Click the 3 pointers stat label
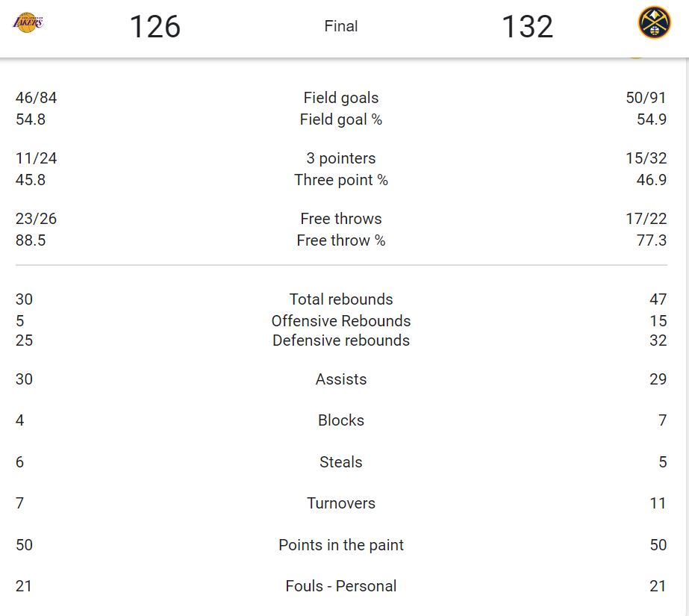689x616 pixels. pos(341,158)
